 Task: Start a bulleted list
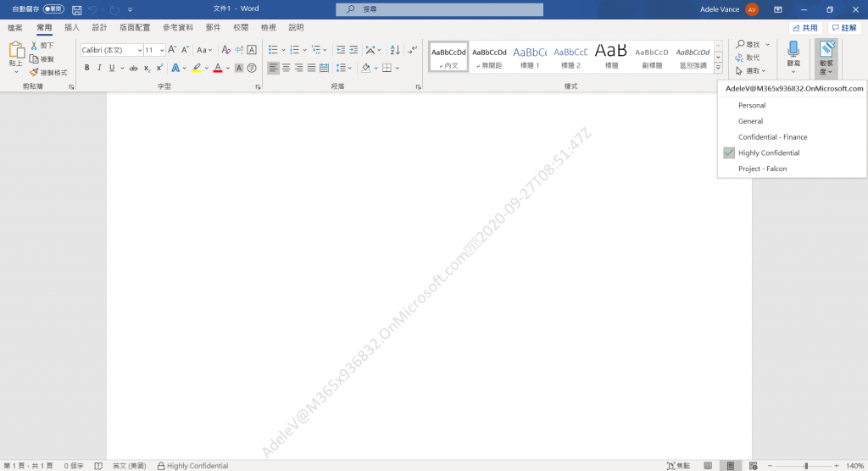(273, 50)
